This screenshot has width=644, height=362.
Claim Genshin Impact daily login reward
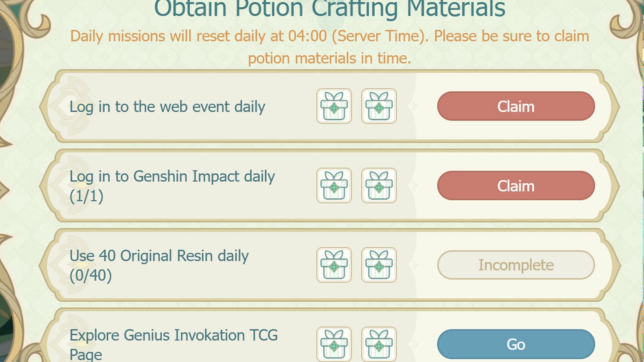515,185
